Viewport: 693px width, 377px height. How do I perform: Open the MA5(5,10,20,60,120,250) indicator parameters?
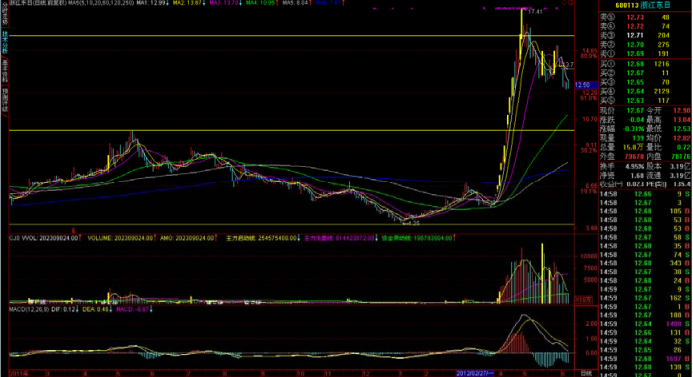[100, 3]
